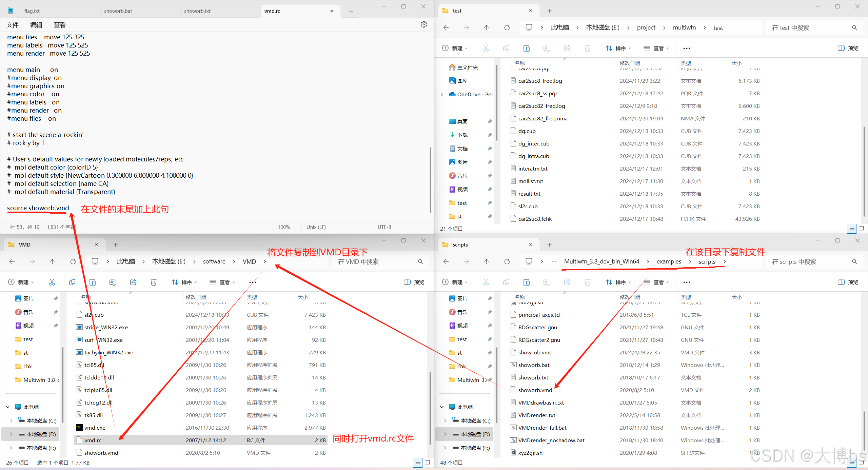Click the cut icon in VMD window toolbar
868x470 pixels.
coord(52,282)
